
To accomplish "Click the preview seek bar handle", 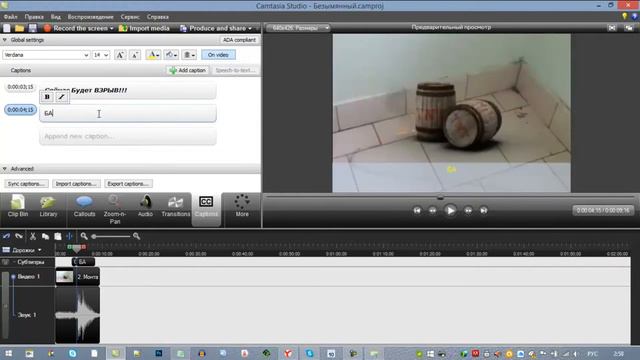I will [440, 198].
